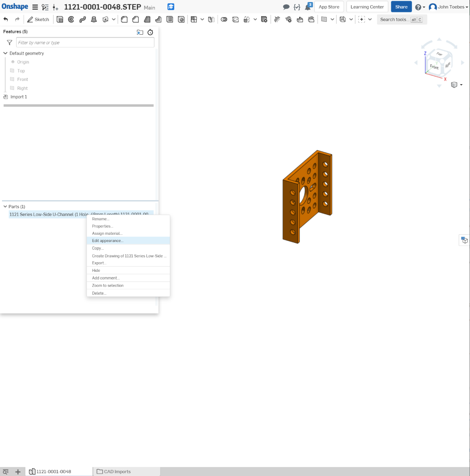
Task: Open the John Toebes account menu
Action: click(x=448, y=7)
